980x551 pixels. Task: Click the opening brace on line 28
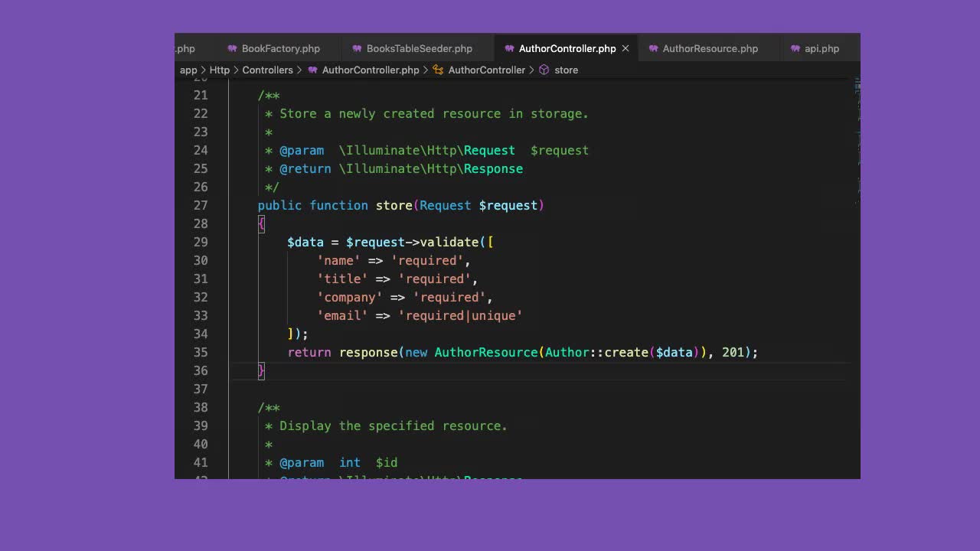pos(261,223)
